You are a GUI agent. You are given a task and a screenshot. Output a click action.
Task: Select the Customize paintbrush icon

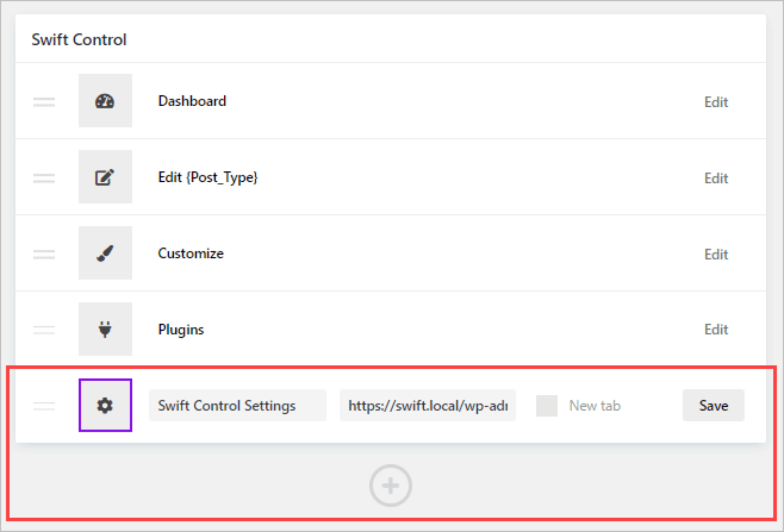105,253
